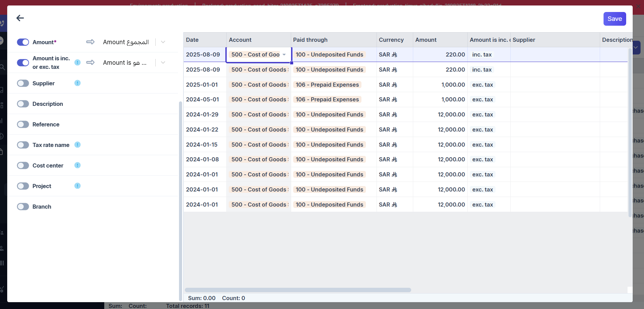
Task: Click the Date column header
Action: pos(192,40)
